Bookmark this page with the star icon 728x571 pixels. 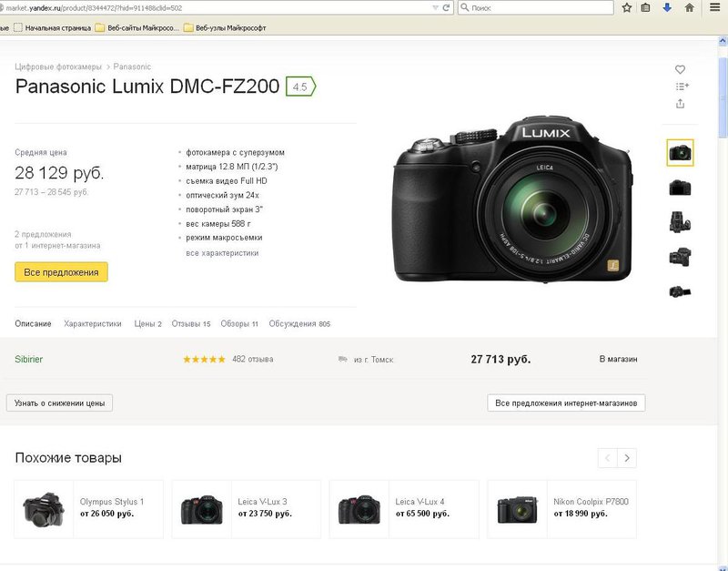627,8
